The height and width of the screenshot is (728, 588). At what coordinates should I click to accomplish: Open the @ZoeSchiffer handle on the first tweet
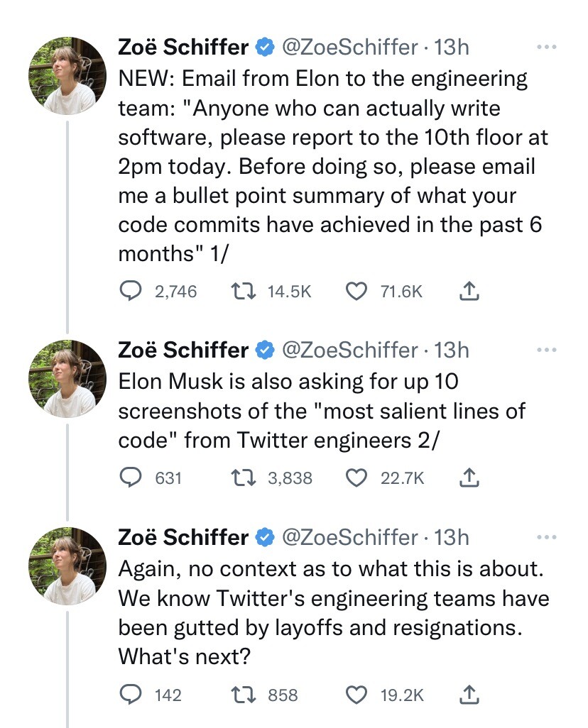point(350,48)
